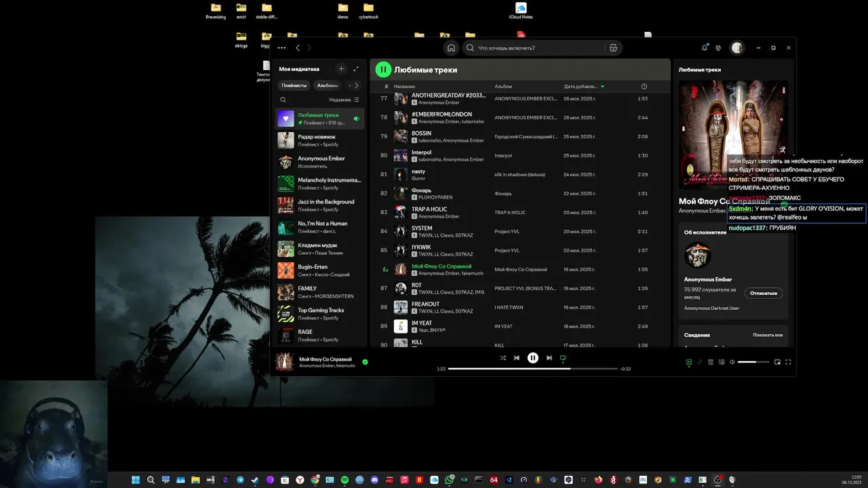Pause Любимые треки with green header button
This screenshot has width=868, height=488.
tap(383, 69)
